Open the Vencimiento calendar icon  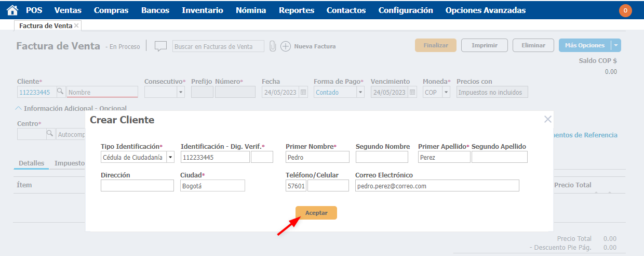click(x=412, y=92)
